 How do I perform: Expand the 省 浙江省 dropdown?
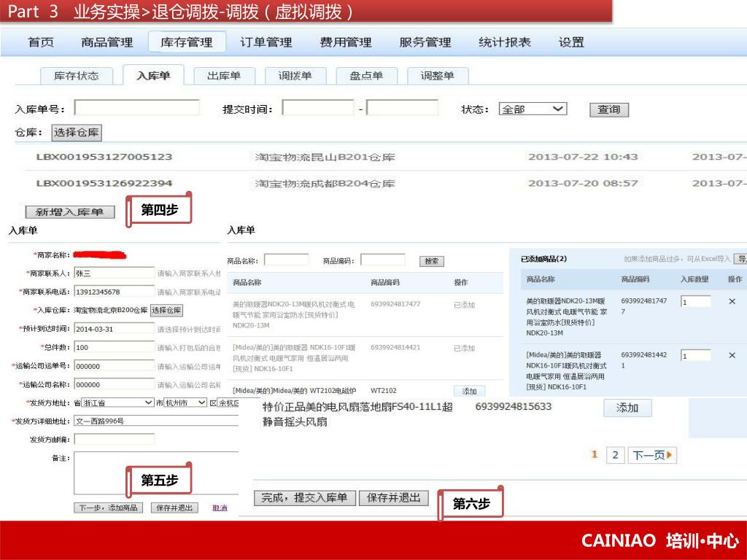pyautogui.click(x=117, y=402)
